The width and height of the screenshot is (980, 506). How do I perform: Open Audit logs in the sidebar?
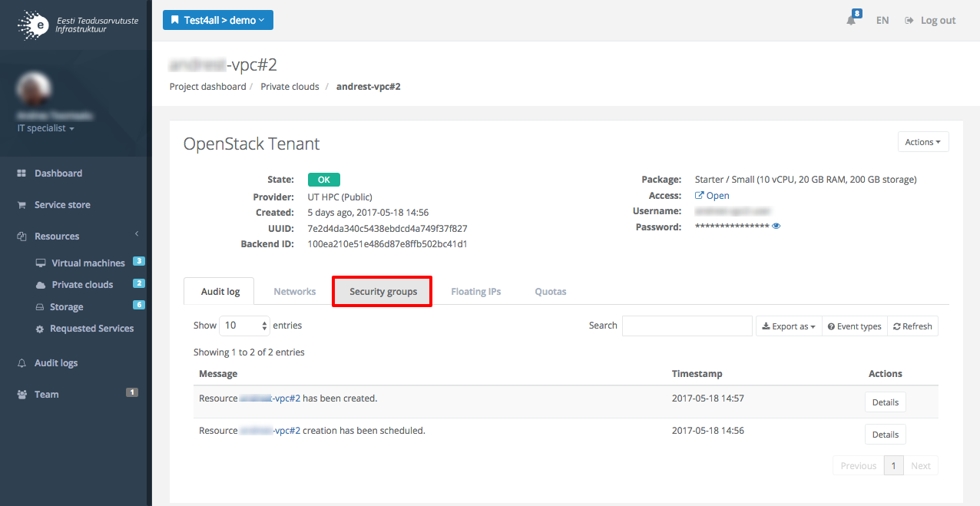coord(56,363)
